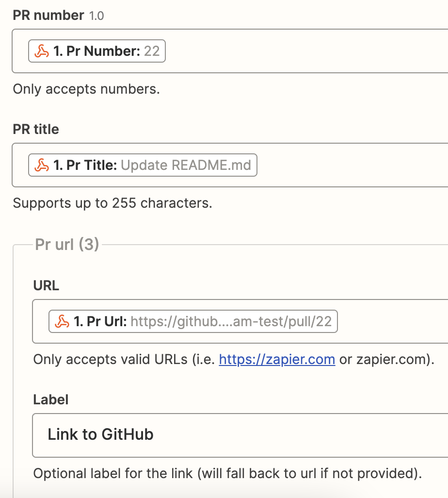Image resolution: width=448 pixels, height=498 pixels.
Task: Click the "Link to GitHub" label input
Action: [242, 434]
